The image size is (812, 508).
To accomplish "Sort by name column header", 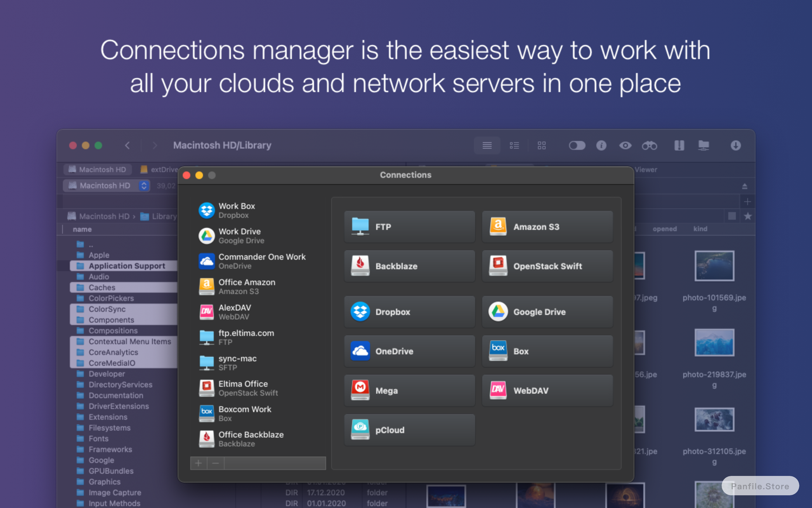I will [x=82, y=229].
